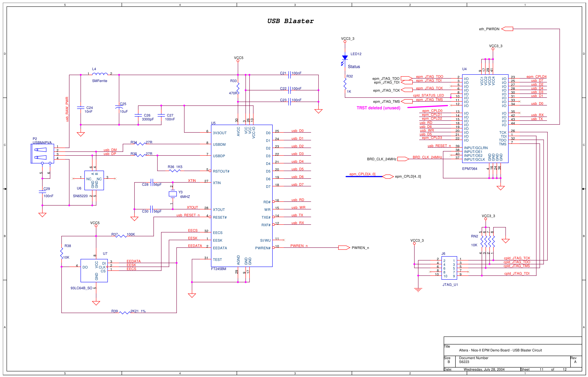Select capacitor C29 100nF symbol
Viewport: 588px width, 377px height.
pyautogui.click(x=42, y=192)
